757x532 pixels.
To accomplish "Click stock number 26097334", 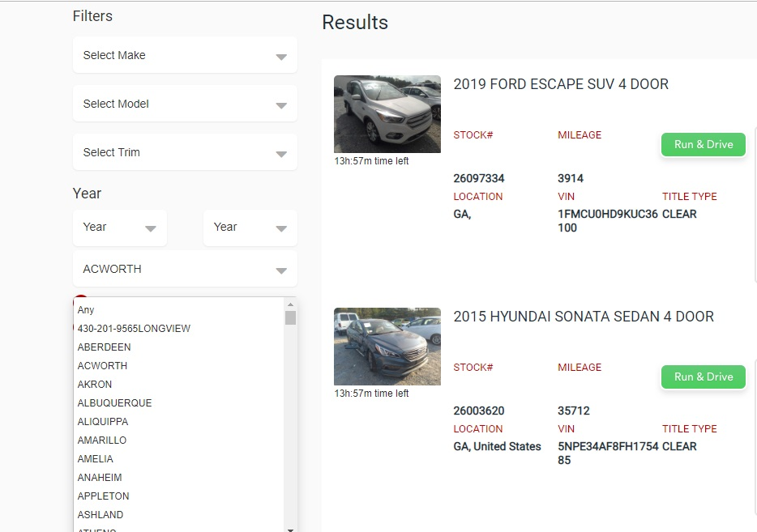I will (x=479, y=178).
